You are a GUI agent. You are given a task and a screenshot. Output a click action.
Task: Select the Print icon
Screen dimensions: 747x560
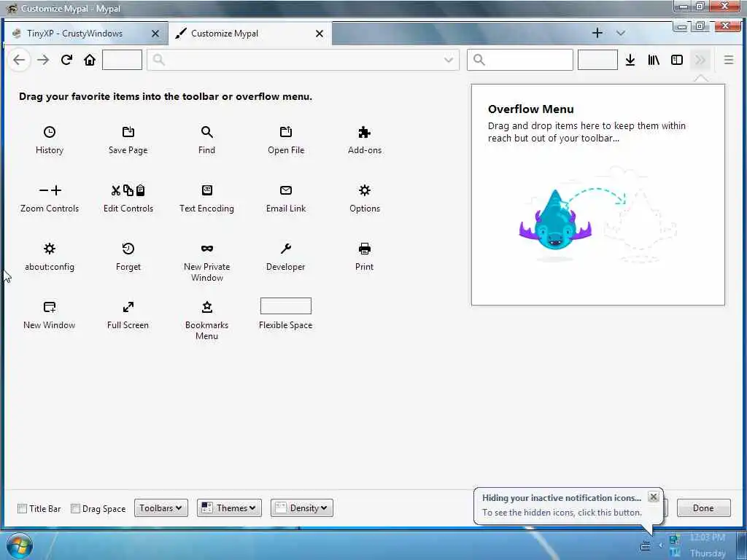365,249
